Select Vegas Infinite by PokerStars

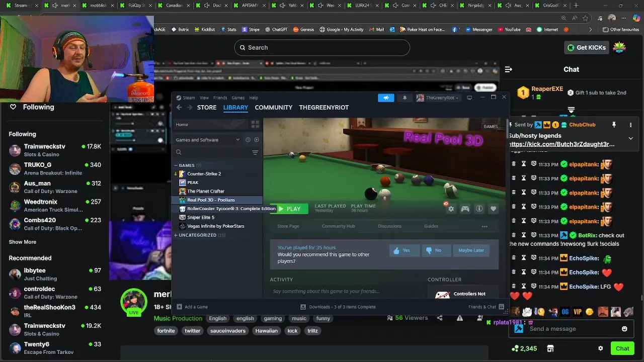pyautogui.click(x=217, y=226)
